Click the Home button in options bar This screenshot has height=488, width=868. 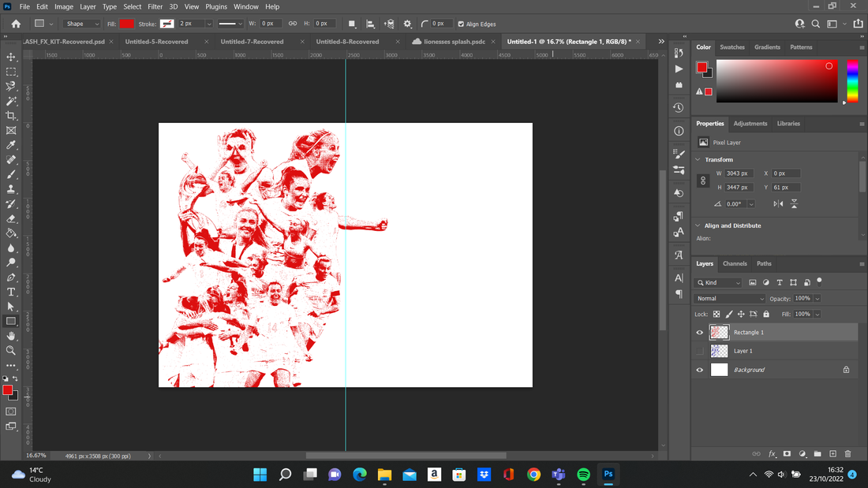(16, 24)
